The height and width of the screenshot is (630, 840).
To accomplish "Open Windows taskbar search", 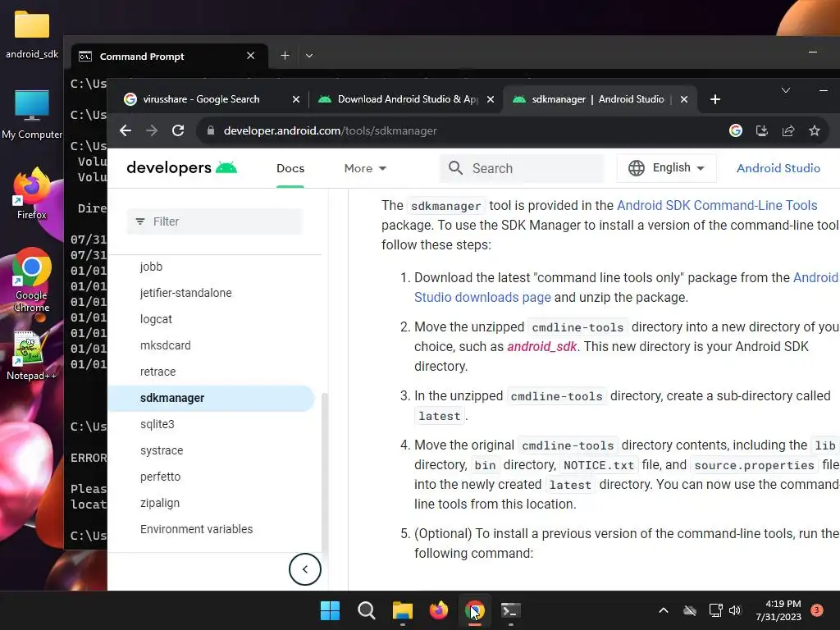I will [x=367, y=610].
